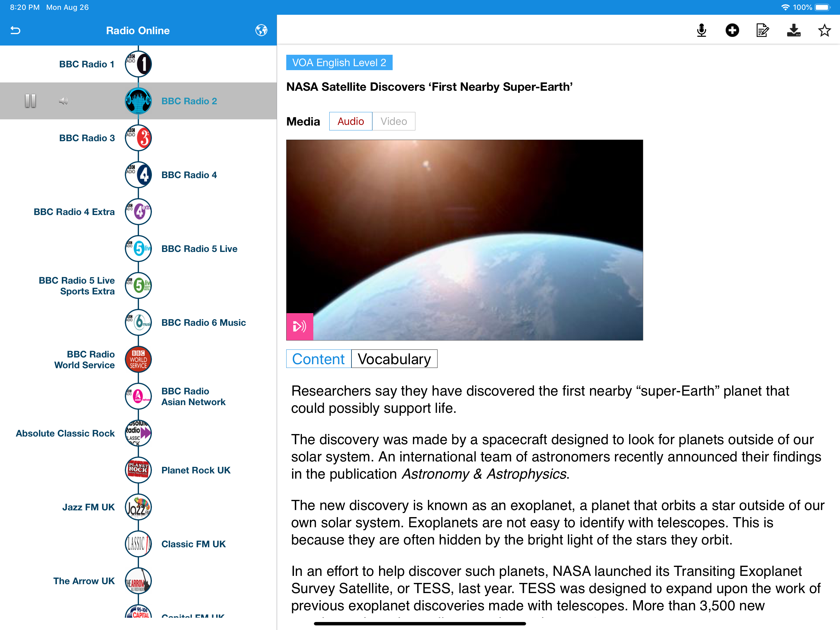Tap the 8:20 PM clock in status bar
This screenshot has width=840, height=630.
[25, 7]
